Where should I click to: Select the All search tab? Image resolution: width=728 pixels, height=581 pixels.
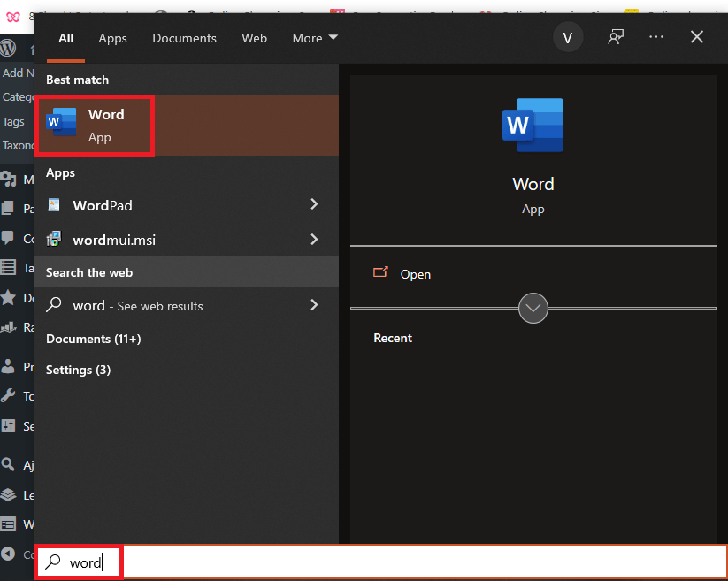(66, 38)
